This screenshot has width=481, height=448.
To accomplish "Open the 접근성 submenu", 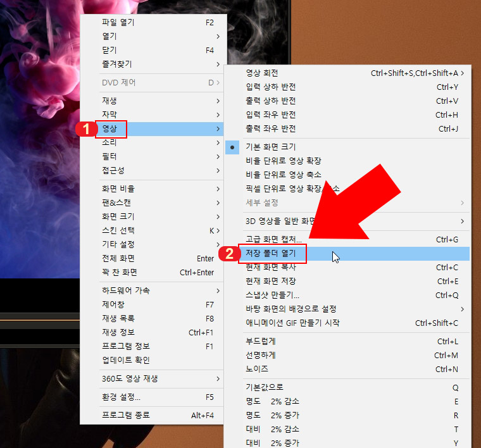I will [x=153, y=170].
